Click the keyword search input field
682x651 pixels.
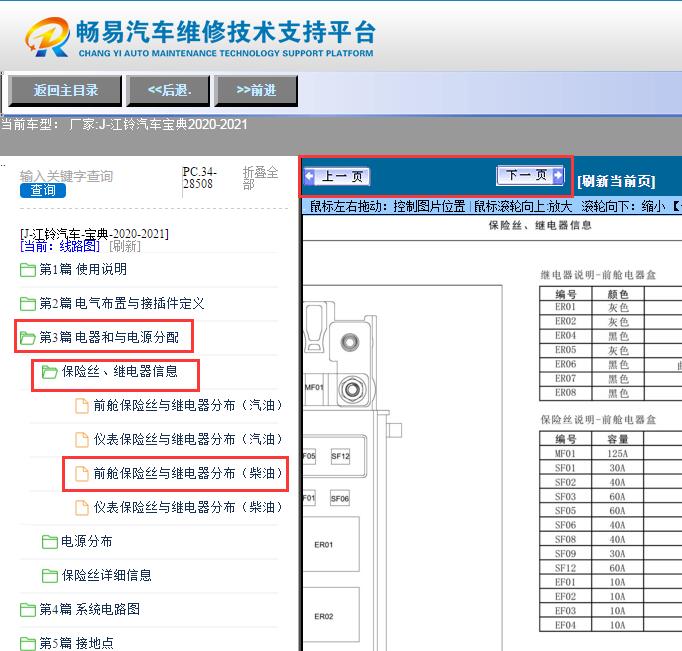coord(66,176)
